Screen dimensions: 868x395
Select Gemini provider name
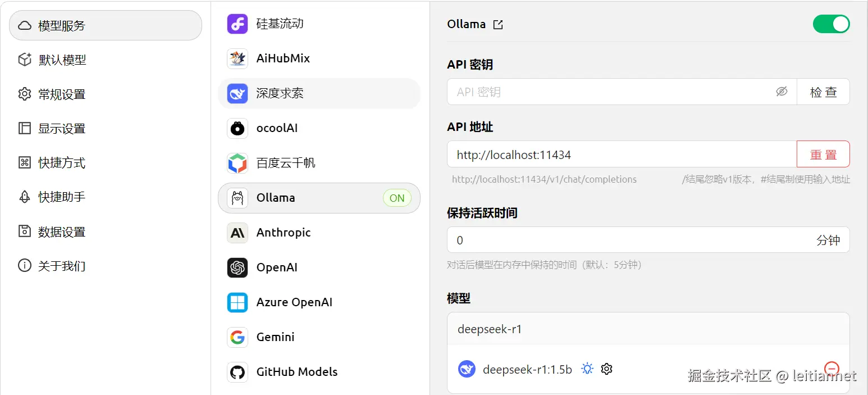click(x=275, y=337)
